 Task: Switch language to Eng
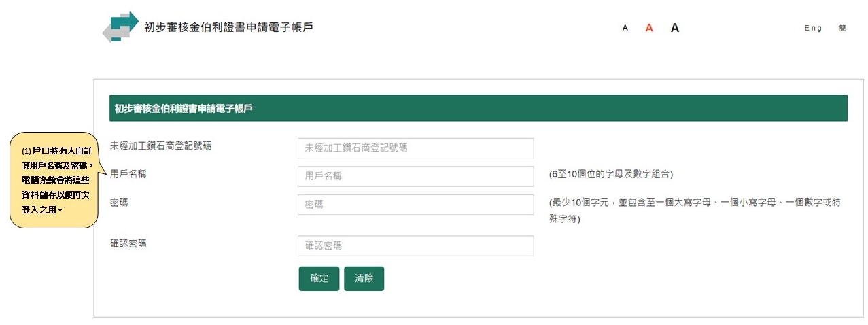813,28
